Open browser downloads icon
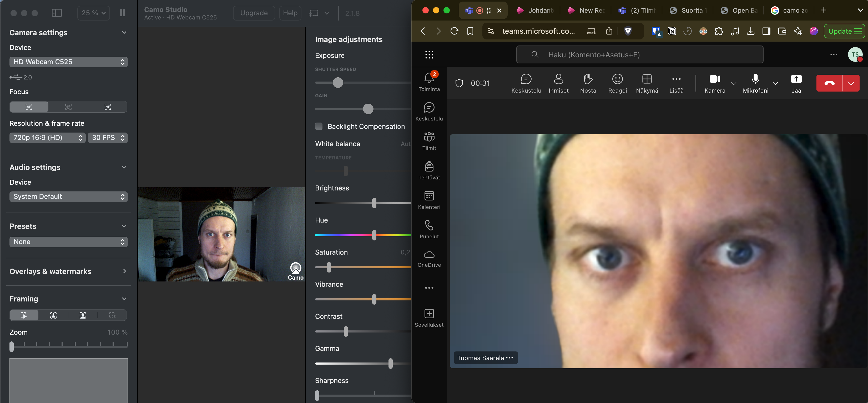The width and height of the screenshot is (868, 403). pyautogui.click(x=750, y=31)
